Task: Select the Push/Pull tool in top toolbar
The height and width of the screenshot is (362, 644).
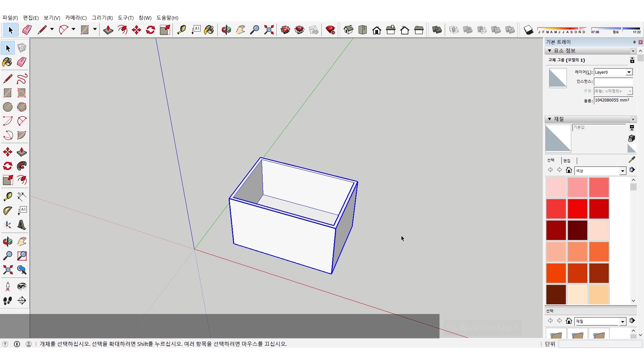Action: [108, 30]
